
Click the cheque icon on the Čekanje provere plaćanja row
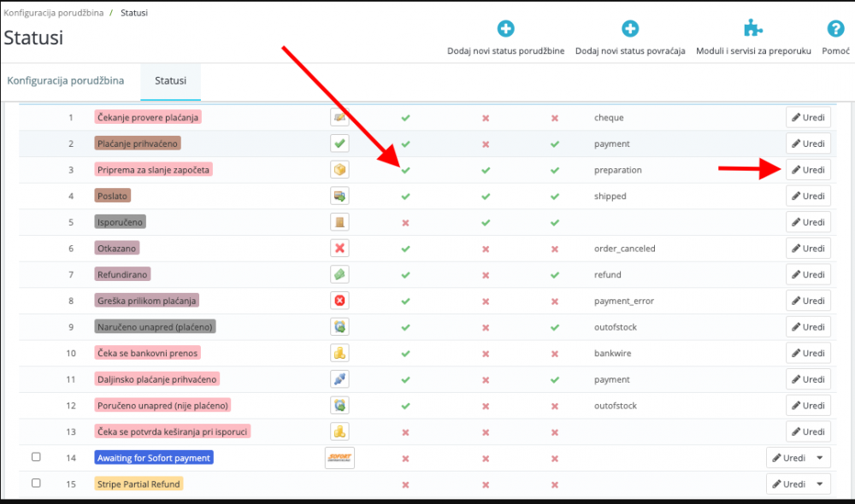[x=339, y=117]
